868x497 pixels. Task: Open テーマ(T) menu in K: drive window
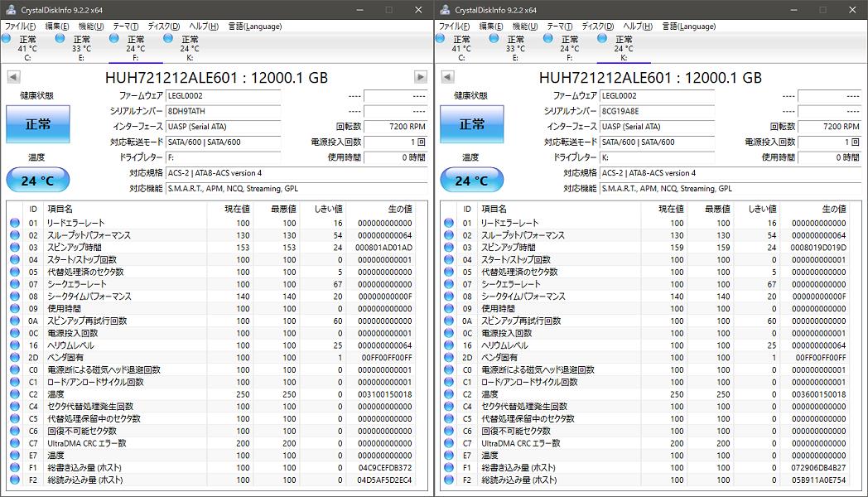560,26
